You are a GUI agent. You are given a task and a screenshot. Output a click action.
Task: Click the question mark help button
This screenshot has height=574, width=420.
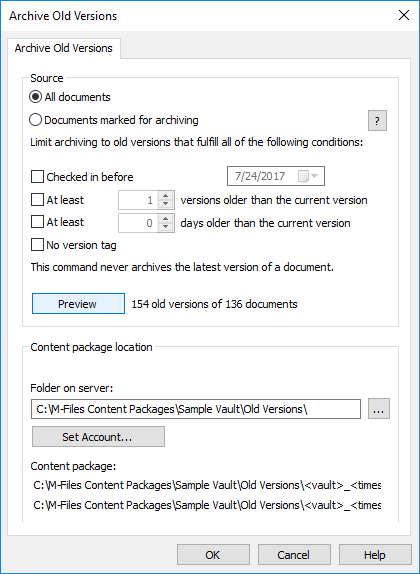[x=377, y=120]
